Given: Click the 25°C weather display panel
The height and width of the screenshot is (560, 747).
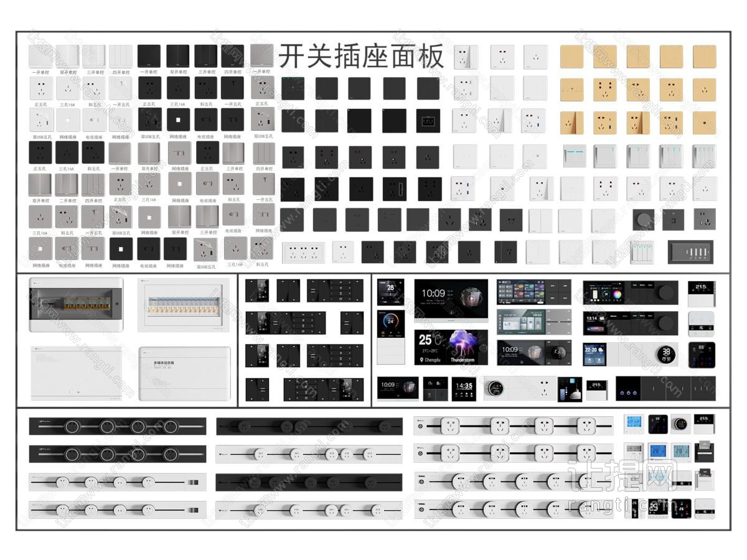Looking at the screenshot, I should tap(451, 347).
